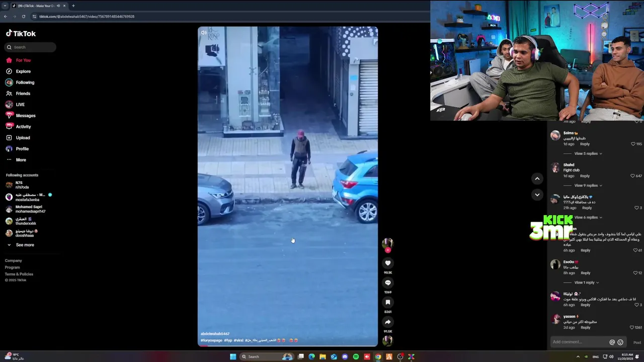
Task: Click the TikTok search field
Action: [x=30, y=47]
